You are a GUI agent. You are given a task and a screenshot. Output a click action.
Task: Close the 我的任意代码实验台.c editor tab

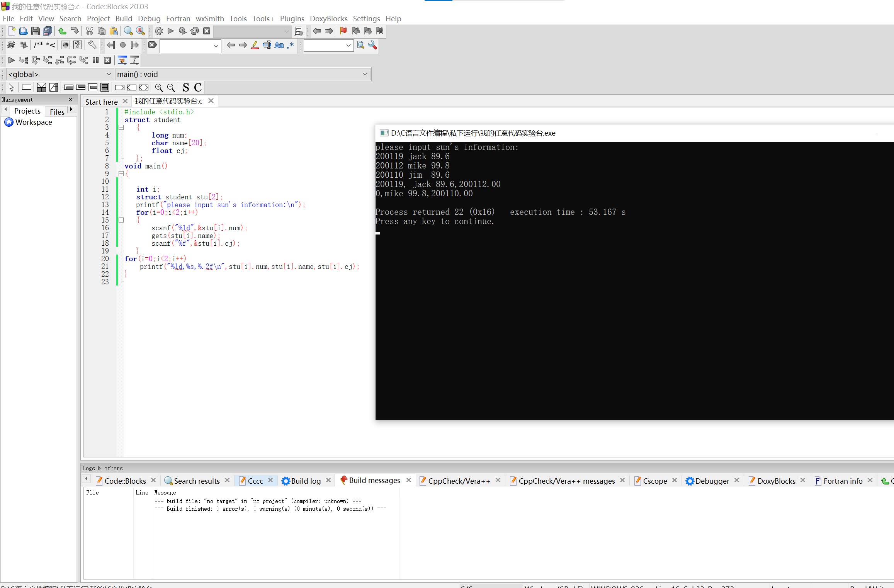click(x=211, y=101)
